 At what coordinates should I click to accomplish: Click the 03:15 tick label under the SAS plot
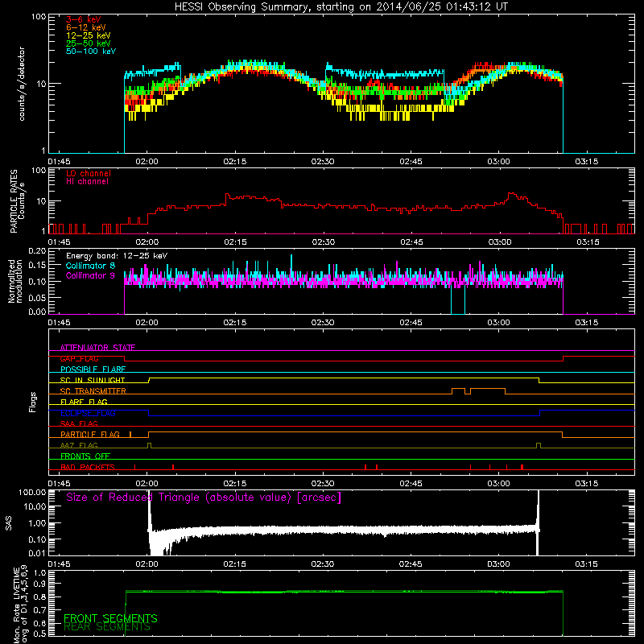coord(587,564)
